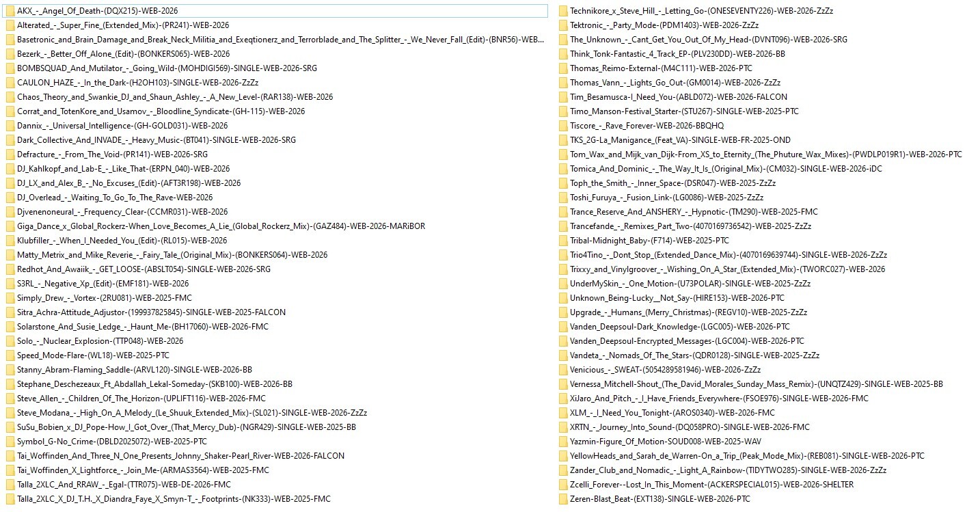
Task: Select Tom_Wax and Mijk_van_Dijk folder name
Action: click(766, 154)
